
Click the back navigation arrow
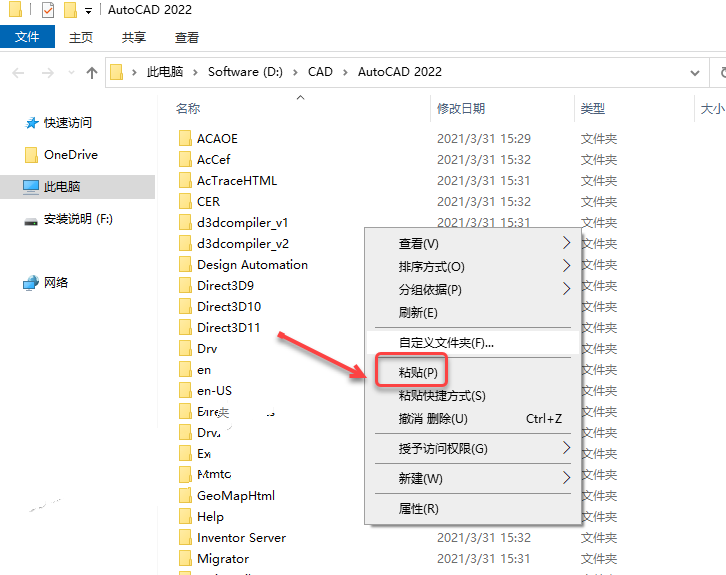(x=18, y=73)
